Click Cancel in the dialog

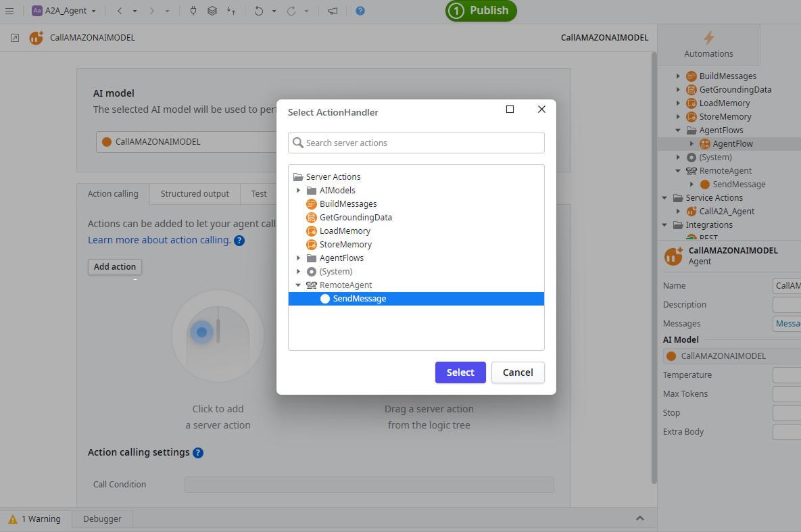(x=518, y=372)
